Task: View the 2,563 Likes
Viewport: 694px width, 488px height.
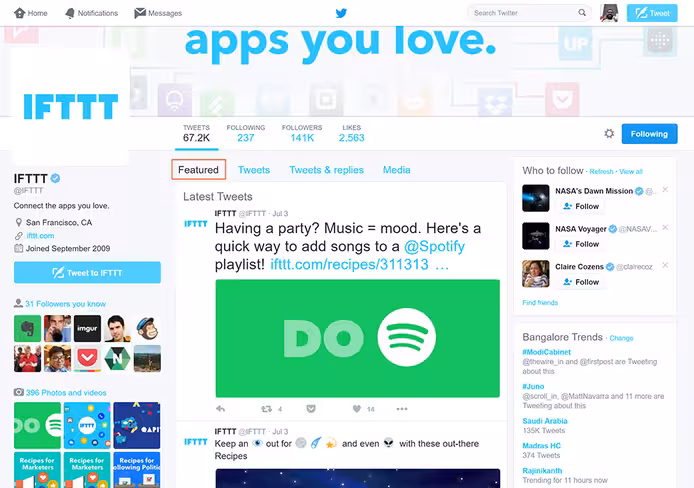Action: (x=351, y=133)
